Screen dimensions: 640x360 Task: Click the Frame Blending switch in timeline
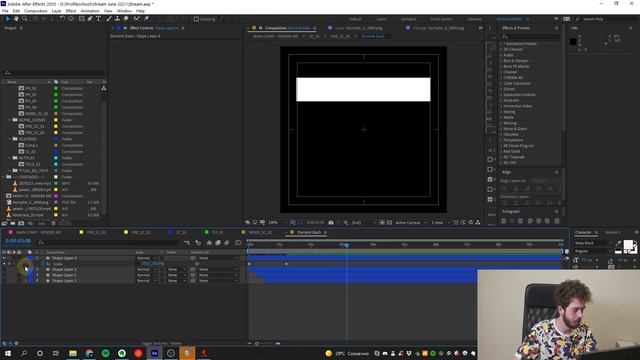click(218, 243)
